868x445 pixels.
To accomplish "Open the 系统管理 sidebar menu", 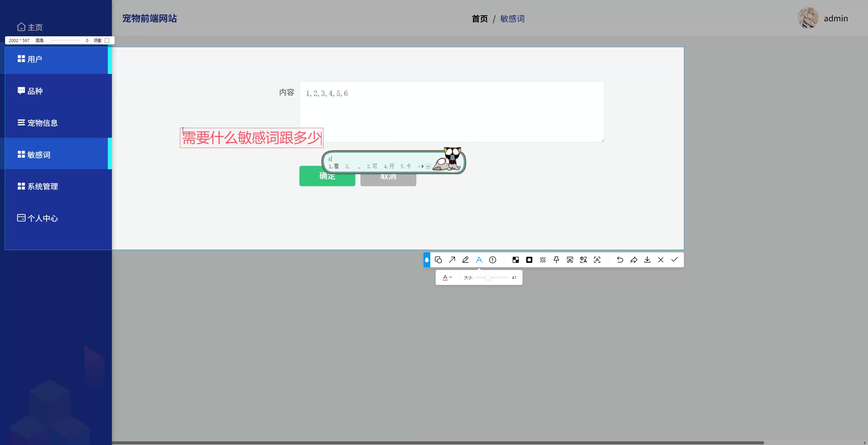I will 42,187.
